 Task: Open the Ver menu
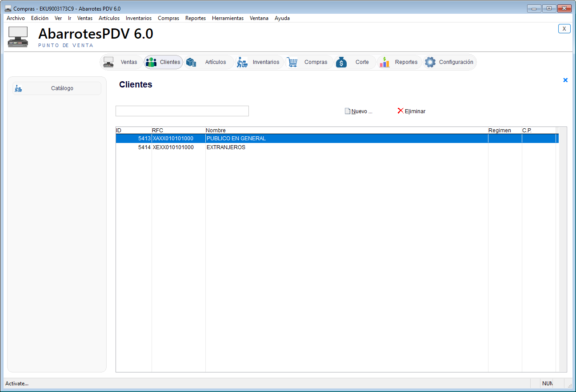58,18
